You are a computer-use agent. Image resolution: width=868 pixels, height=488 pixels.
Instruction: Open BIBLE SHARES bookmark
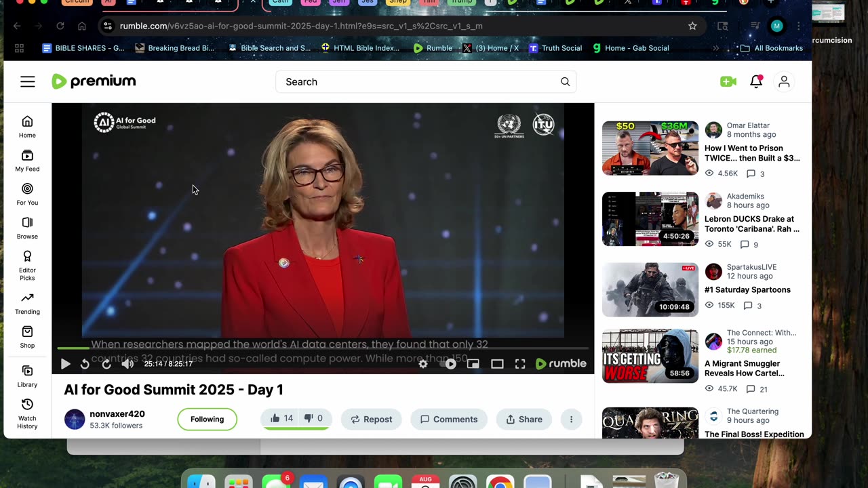pyautogui.click(x=83, y=48)
